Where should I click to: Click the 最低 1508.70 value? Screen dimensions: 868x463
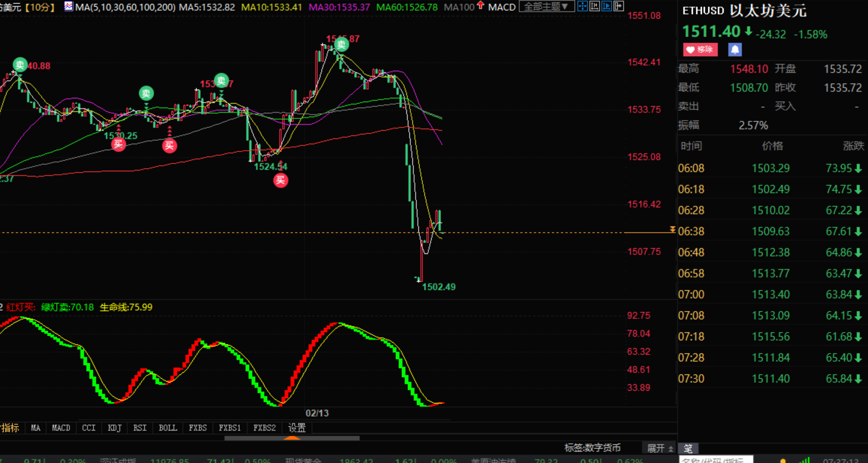749,88
